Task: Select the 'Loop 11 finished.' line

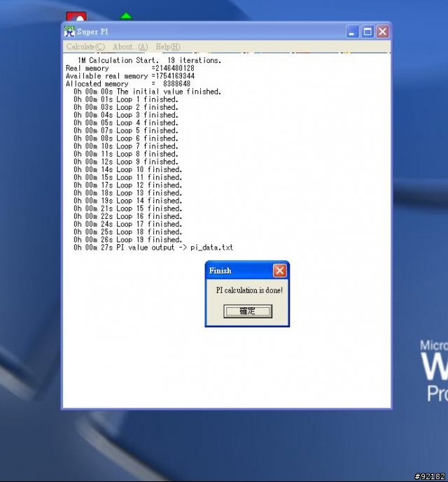Action: [x=127, y=178]
